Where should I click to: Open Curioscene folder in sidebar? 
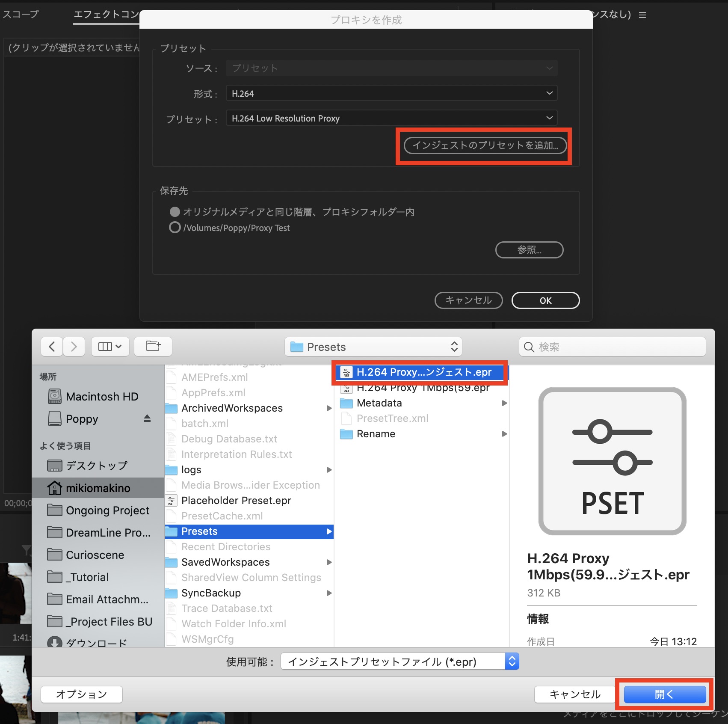86,555
